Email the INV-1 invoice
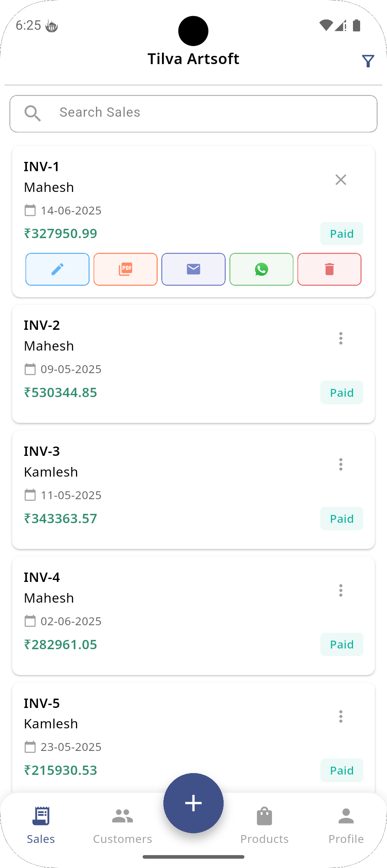Screen dimensions: 387x868 coord(193,269)
